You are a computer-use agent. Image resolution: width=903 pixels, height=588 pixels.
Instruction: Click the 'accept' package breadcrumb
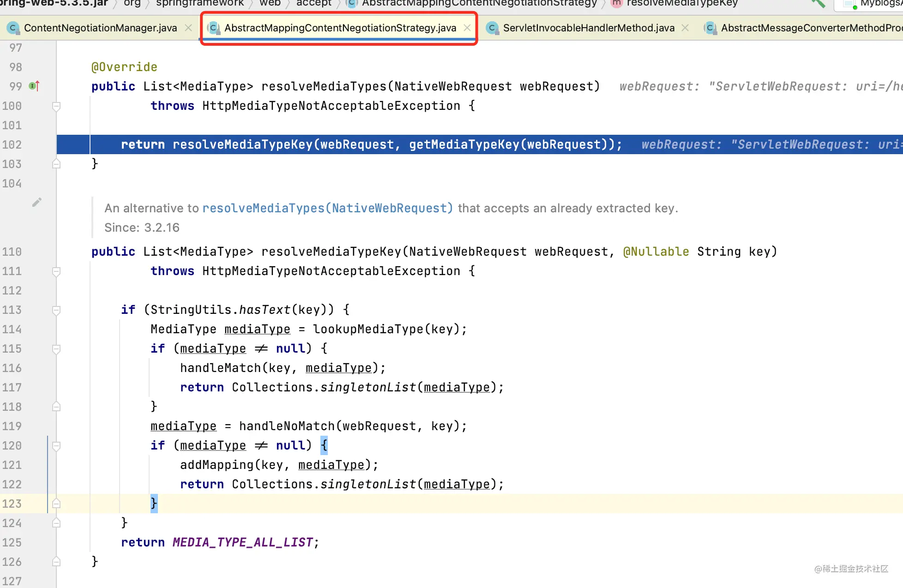[314, 3]
